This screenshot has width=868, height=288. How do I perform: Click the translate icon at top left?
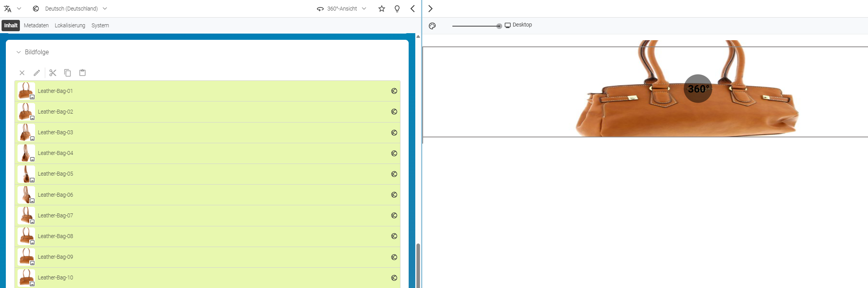coord(8,9)
